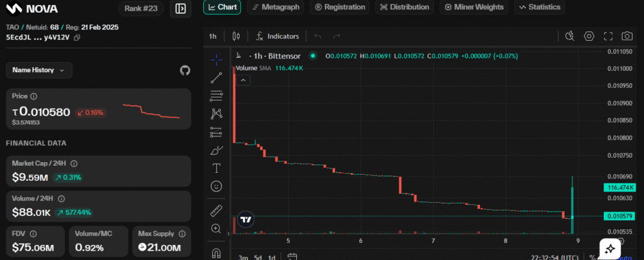This screenshot has height=260, width=644.
Task: Open the Miner Weights tab
Action: click(474, 7)
